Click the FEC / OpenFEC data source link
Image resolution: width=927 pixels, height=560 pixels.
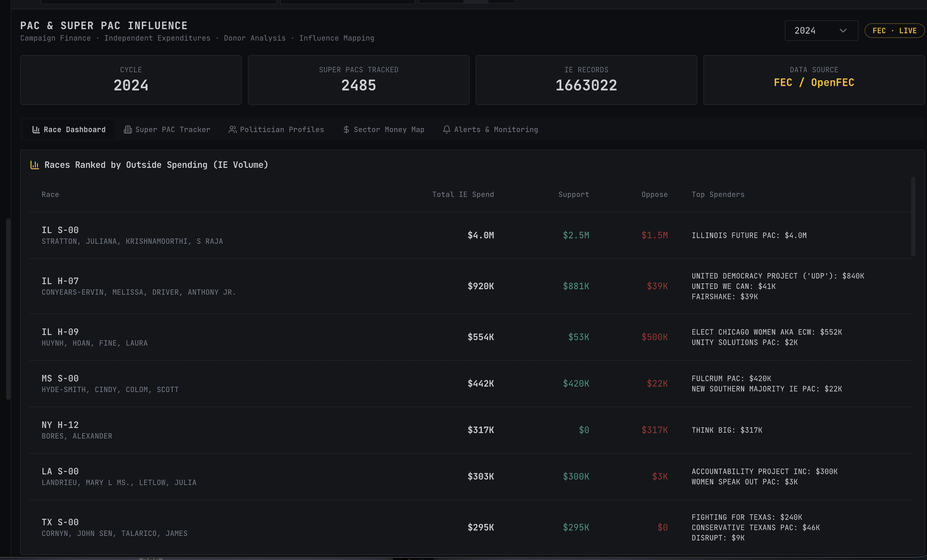click(814, 82)
